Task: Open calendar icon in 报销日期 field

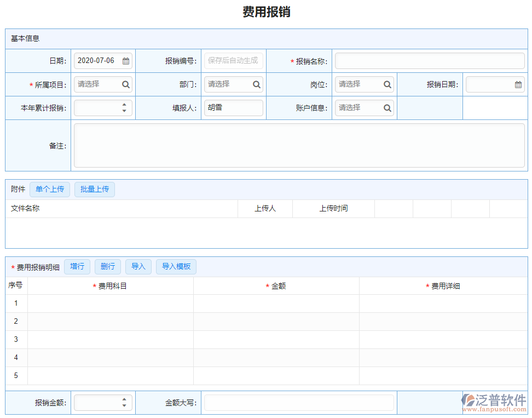Action: pyautogui.click(x=518, y=84)
